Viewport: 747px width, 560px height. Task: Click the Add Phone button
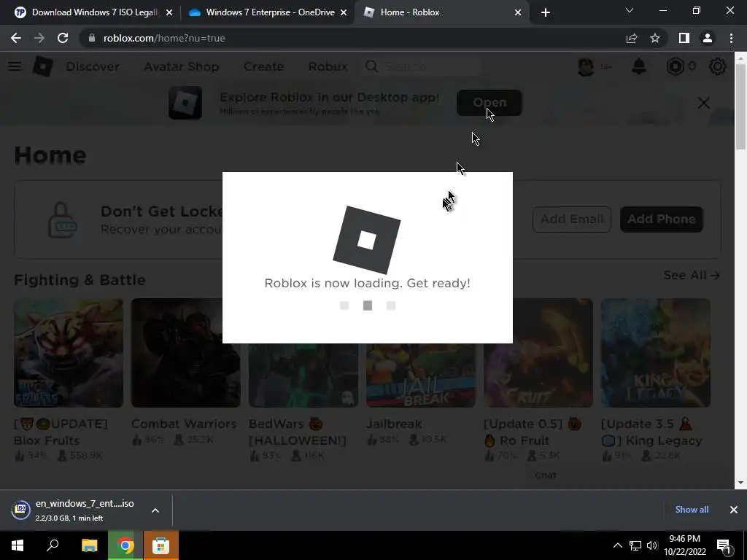click(661, 219)
